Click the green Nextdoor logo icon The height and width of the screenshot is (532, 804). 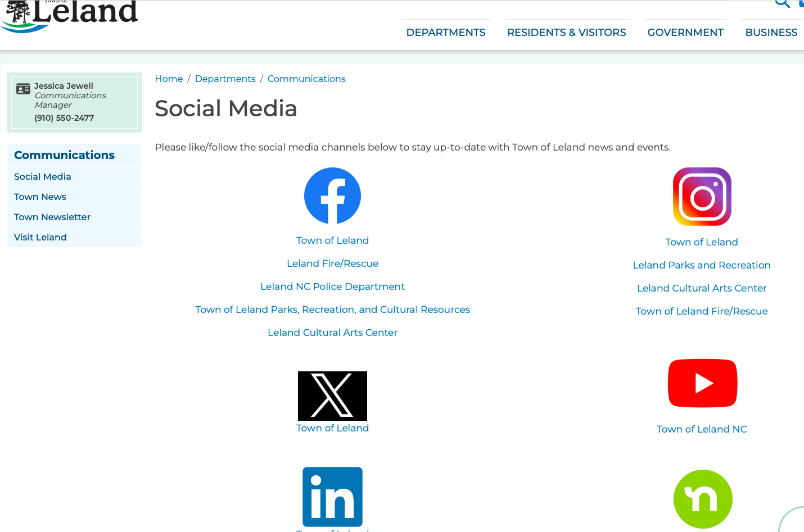pos(703,499)
